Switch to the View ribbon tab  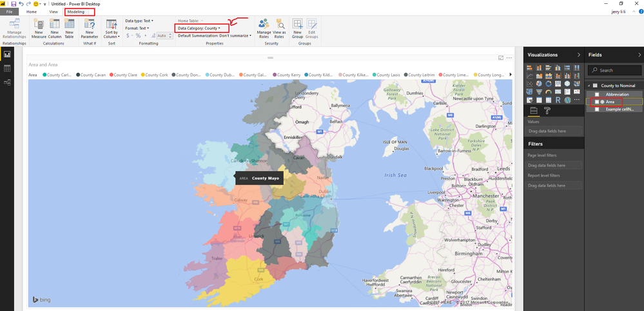[x=54, y=12]
